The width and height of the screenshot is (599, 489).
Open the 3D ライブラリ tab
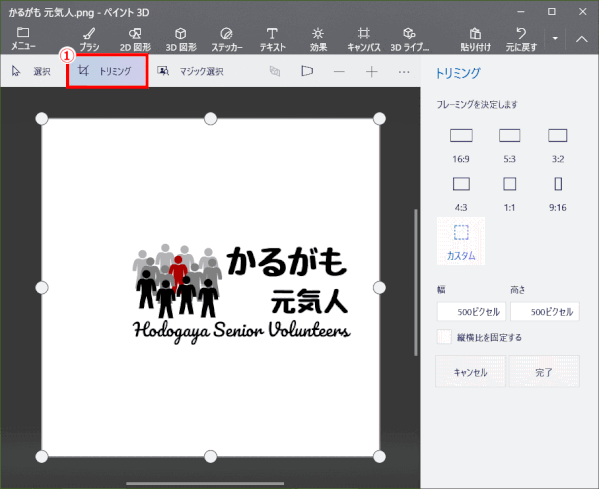(410, 39)
